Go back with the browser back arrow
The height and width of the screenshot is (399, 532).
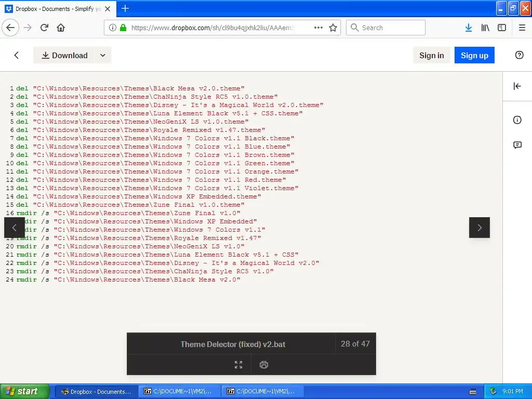[x=10, y=28]
